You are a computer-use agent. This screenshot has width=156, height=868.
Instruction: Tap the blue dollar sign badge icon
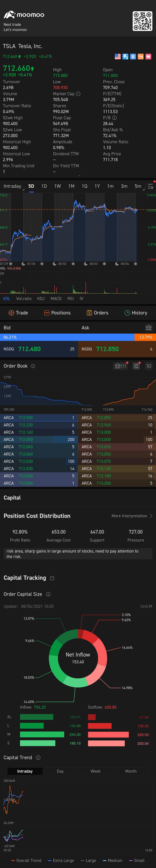(133, 57)
